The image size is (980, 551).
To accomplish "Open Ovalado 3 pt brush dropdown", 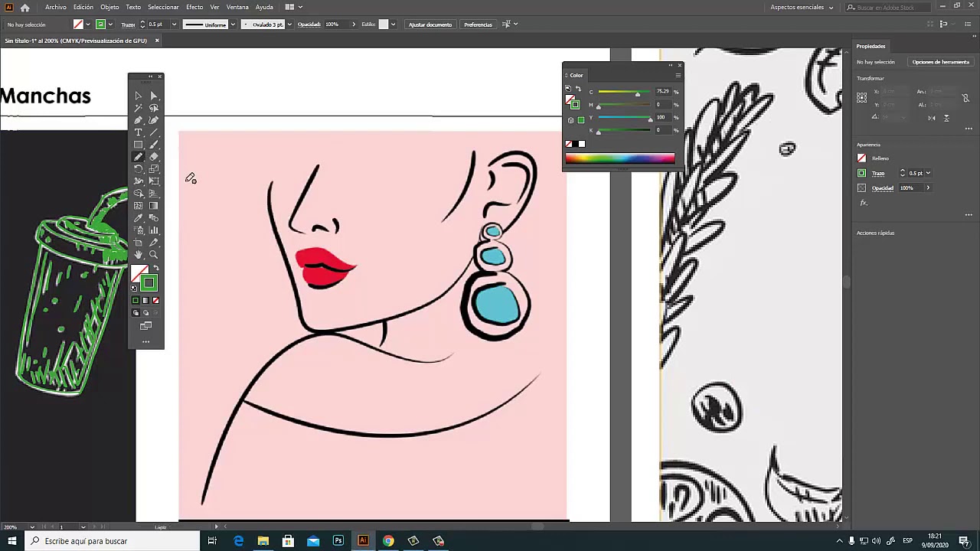I will tap(289, 24).
